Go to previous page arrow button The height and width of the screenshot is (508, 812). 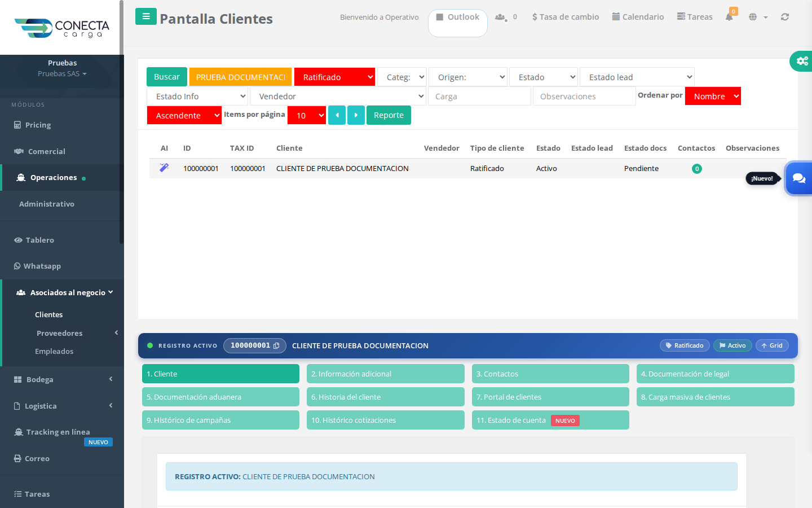click(337, 115)
